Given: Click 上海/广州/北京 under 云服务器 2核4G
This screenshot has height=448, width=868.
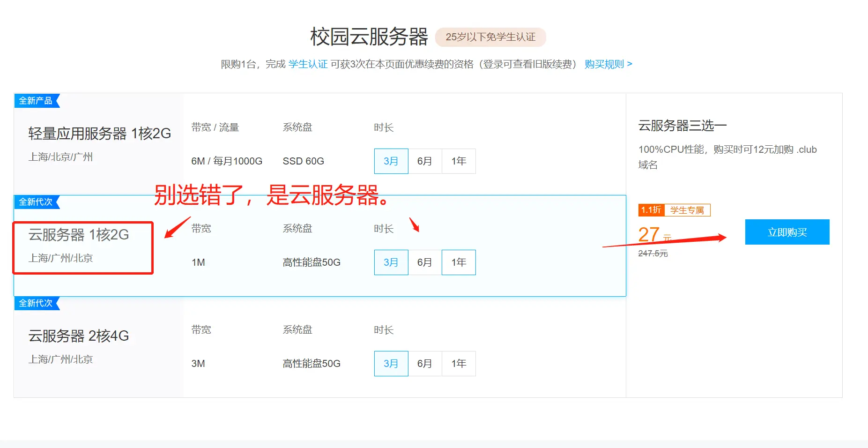Looking at the screenshot, I should point(60,359).
